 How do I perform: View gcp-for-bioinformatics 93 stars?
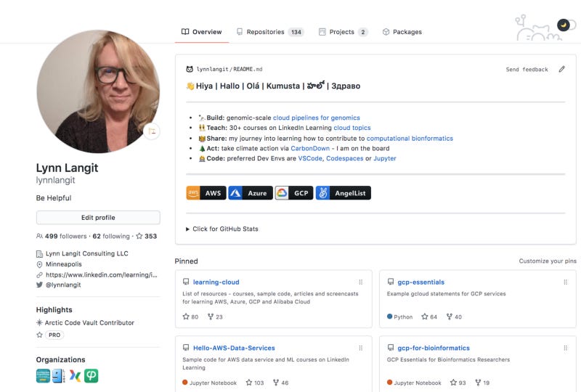pyautogui.click(x=458, y=383)
